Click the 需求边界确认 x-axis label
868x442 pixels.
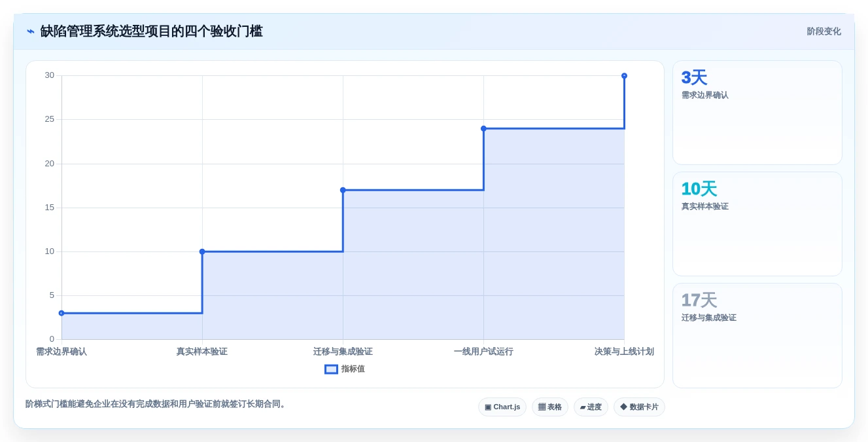pos(61,352)
